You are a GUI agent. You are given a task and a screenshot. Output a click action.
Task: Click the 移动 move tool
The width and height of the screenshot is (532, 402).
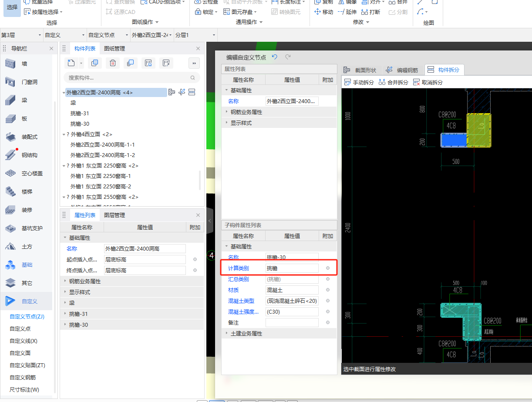323,12
